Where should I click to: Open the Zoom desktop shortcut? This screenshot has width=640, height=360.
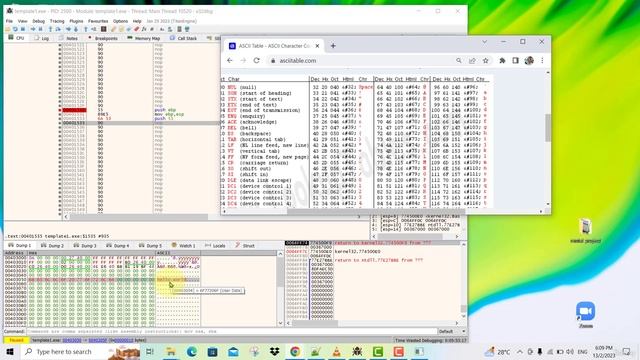tap(585, 315)
